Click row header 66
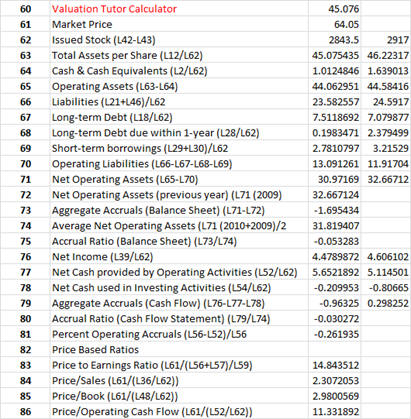 click(x=25, y=102)
